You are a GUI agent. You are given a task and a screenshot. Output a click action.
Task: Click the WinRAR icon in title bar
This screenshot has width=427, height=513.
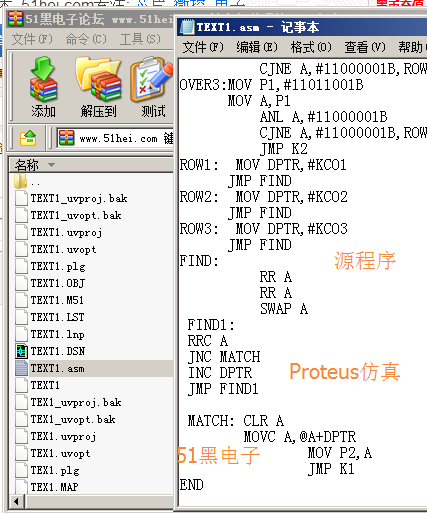click(x=15, y=19)
